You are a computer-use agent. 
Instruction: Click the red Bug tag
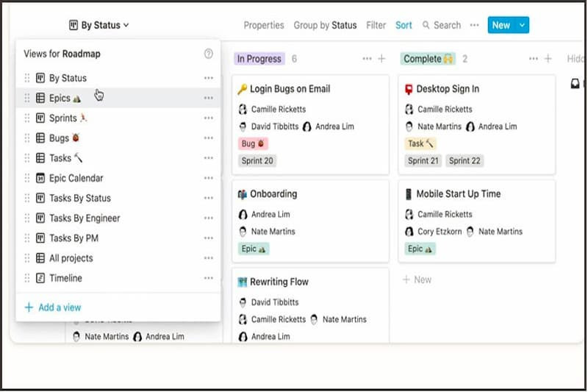[x=253, y=144]
